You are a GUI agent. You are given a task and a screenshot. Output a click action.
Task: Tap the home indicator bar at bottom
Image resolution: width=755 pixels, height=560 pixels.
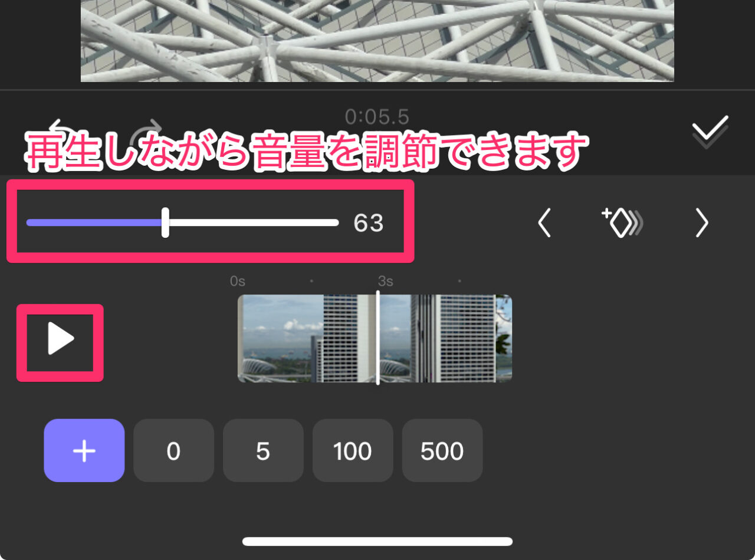tap(377, 541)
